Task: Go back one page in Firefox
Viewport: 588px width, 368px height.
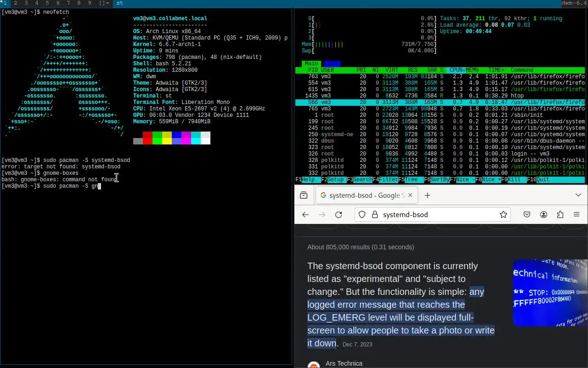Action: [x=305, y=214]
